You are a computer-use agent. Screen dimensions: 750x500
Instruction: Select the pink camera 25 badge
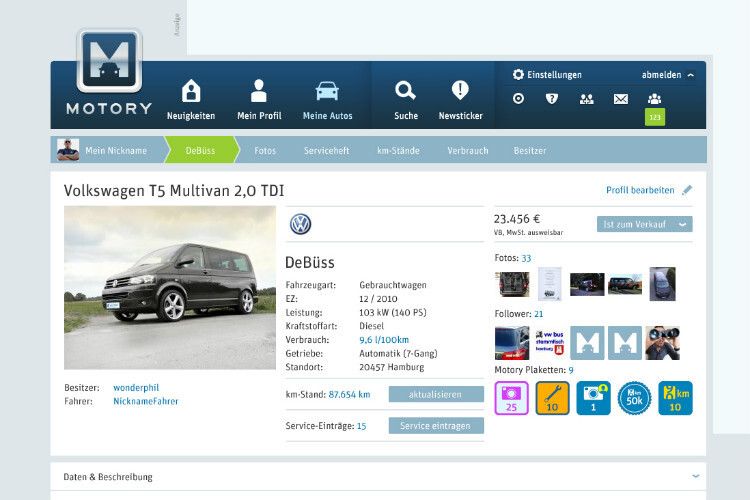point(511,398)
